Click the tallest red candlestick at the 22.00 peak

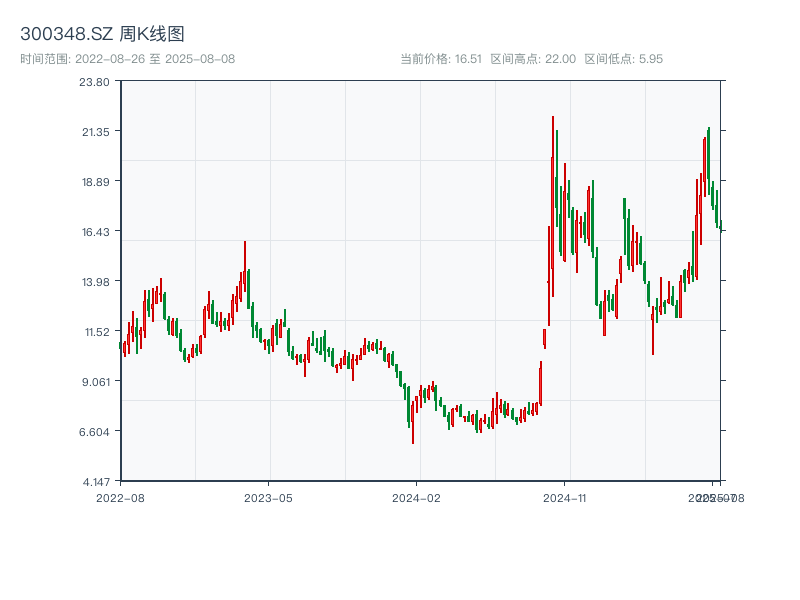(553, 207)
